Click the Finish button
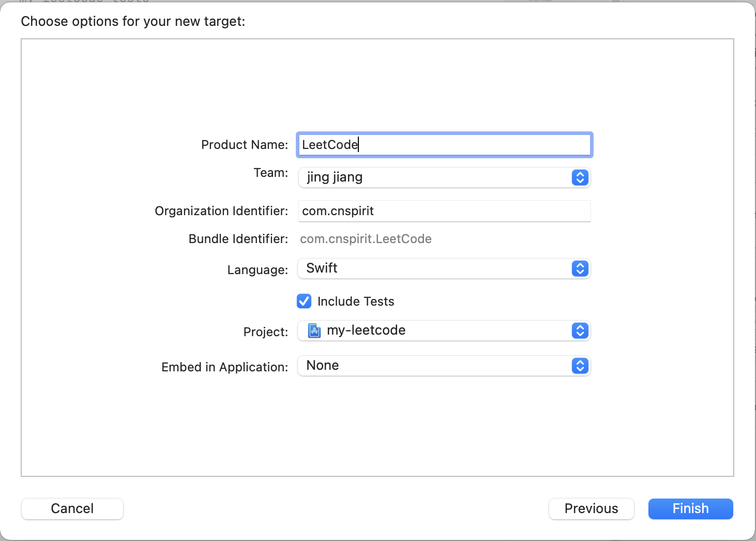 click(690, 508)
